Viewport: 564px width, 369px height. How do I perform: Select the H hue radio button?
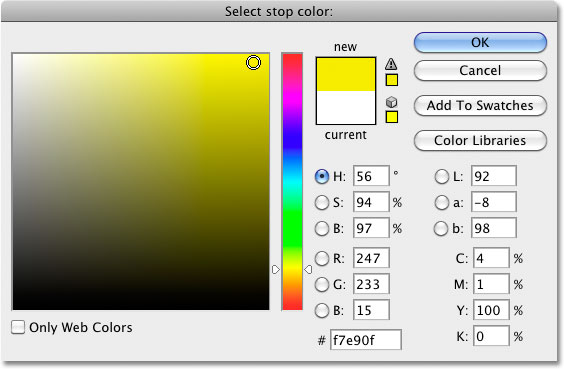click(x=322, y=177)
